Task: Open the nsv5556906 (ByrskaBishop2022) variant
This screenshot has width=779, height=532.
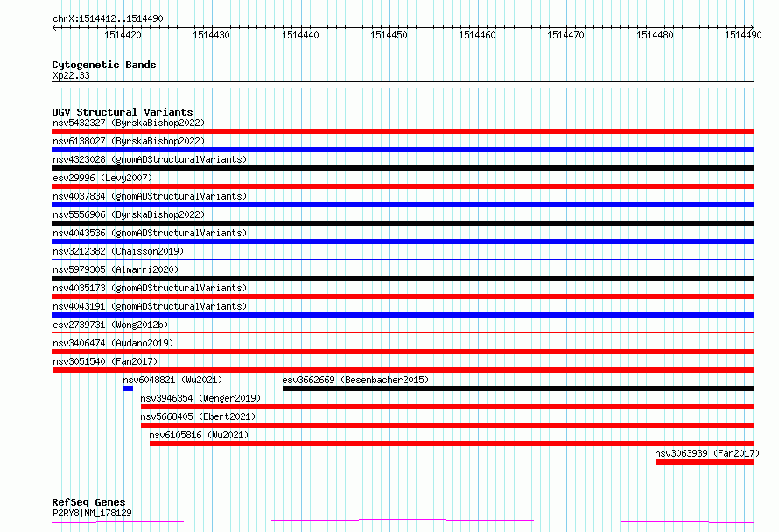Action: [x=129, y=214]
